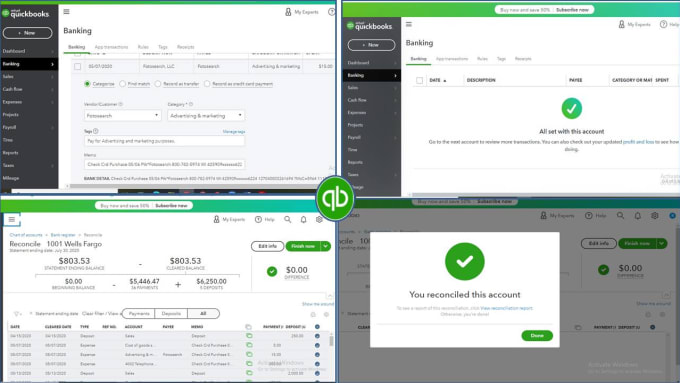The width and height of the screenshot is (680, 383).
Task: Switch to Rules tab in top-left window
Action: (x=143, y=47)
